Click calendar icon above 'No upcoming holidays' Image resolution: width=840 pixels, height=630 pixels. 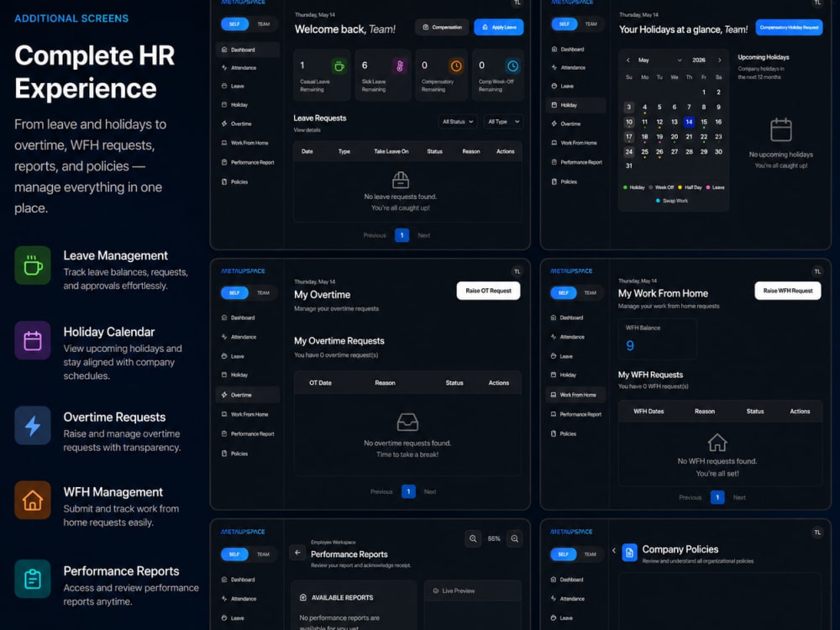780,129
